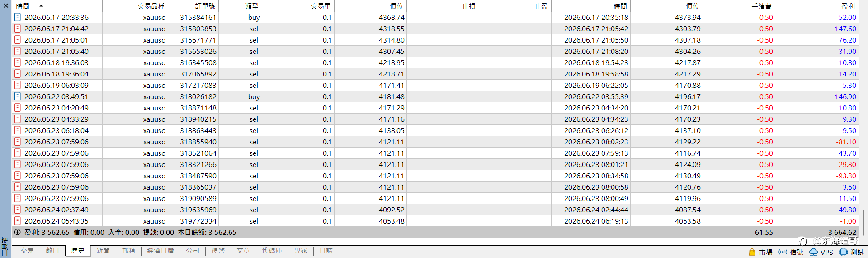
Task: Click the sell order icon for 315803853
Action: pyautogui.click(x=17, y=29)
